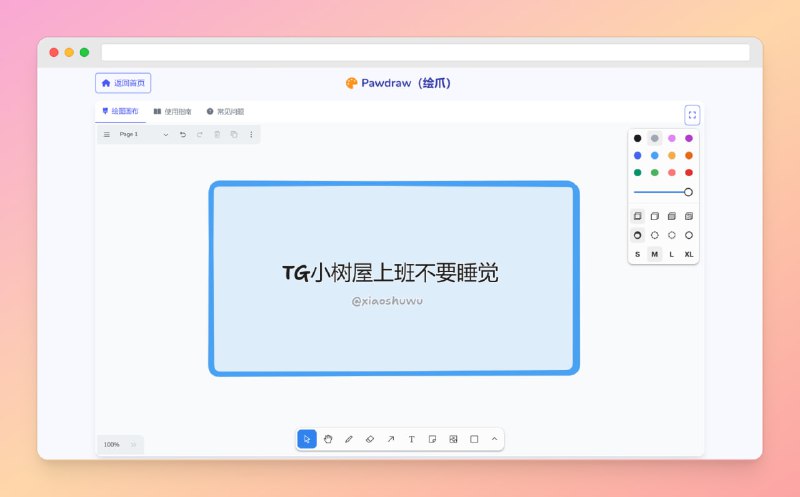The image size is (800, 497).
Task: Open the hamburger main menu
Action: click(x=107, y=135)
